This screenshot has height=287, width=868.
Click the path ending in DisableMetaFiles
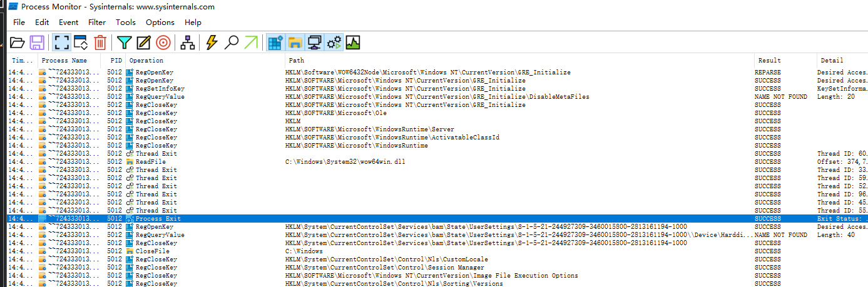[437, 97]
